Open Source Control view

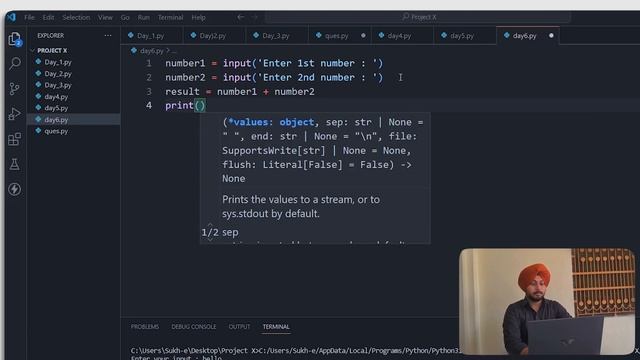(15, 89)
